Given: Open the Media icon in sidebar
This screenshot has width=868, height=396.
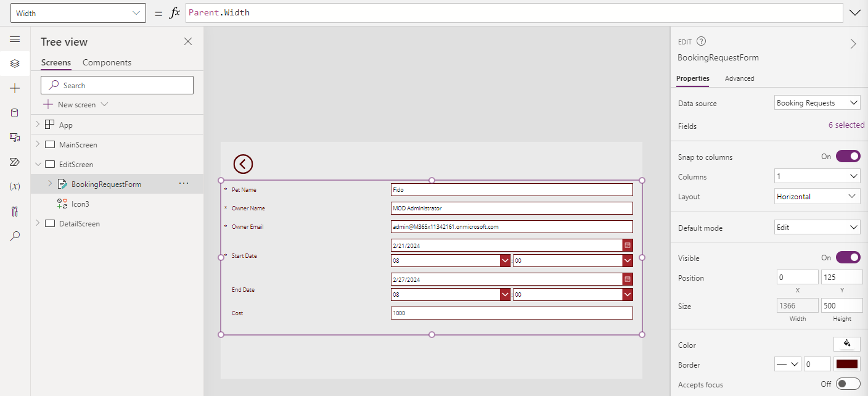Looking at the screenshot, I should click(x=15, y=138).
